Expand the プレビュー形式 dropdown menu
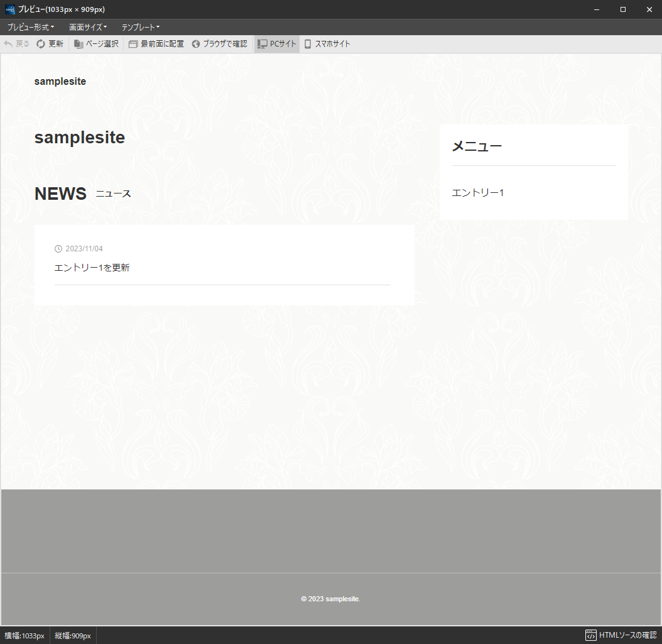This screenshot has width=662, height=644. click(x=30, y=27)
